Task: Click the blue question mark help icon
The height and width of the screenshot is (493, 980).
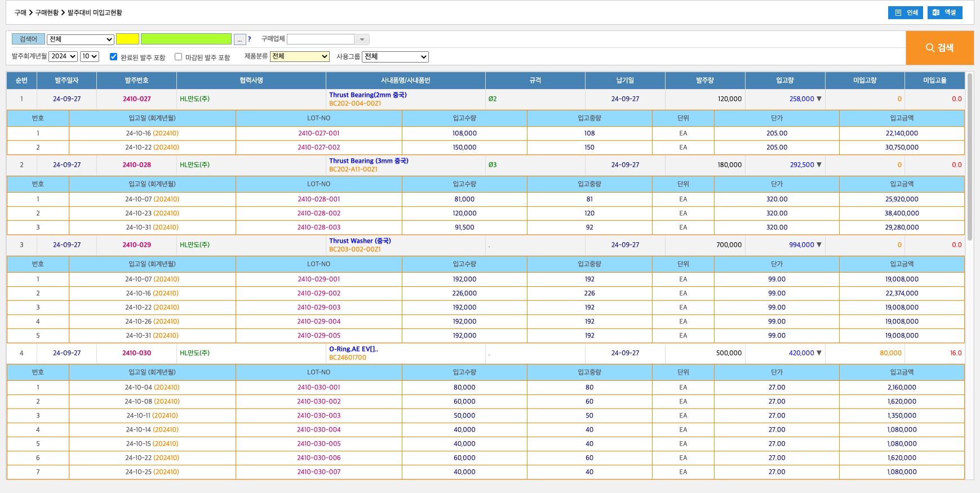Action: tap(249, 39)
